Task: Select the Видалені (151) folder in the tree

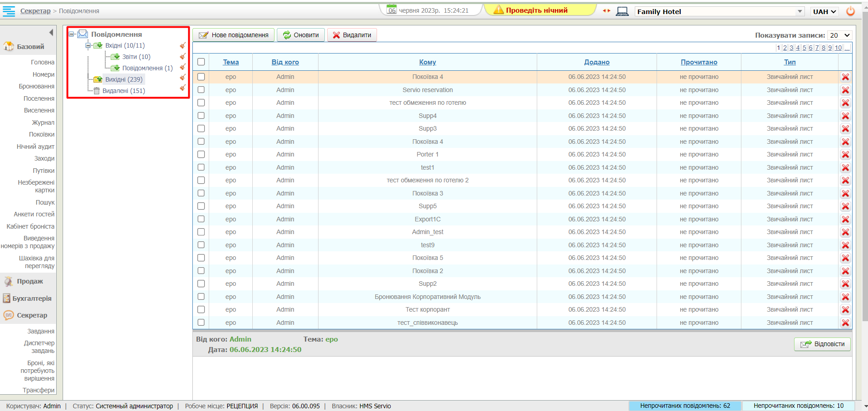Action: pos(123,91)
